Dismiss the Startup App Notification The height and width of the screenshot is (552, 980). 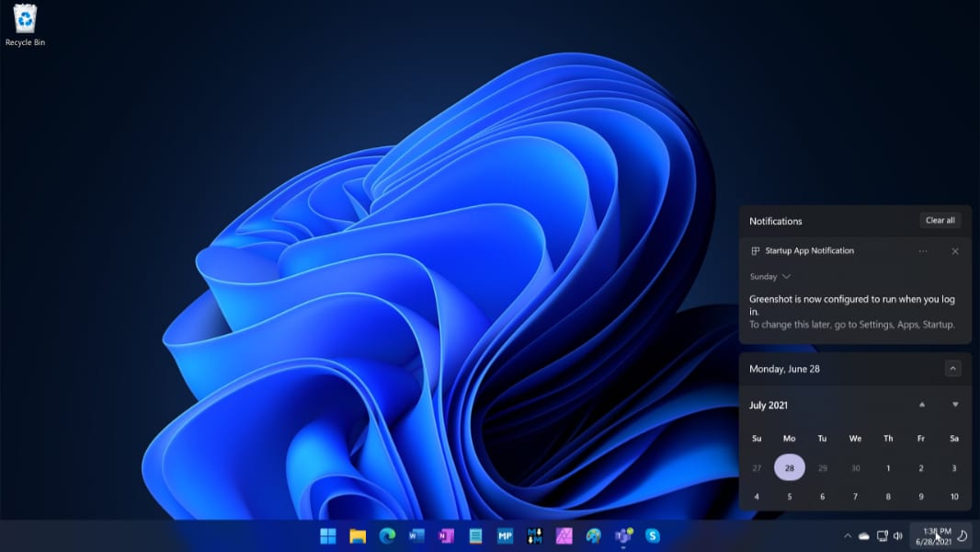[x=955, y=251]
